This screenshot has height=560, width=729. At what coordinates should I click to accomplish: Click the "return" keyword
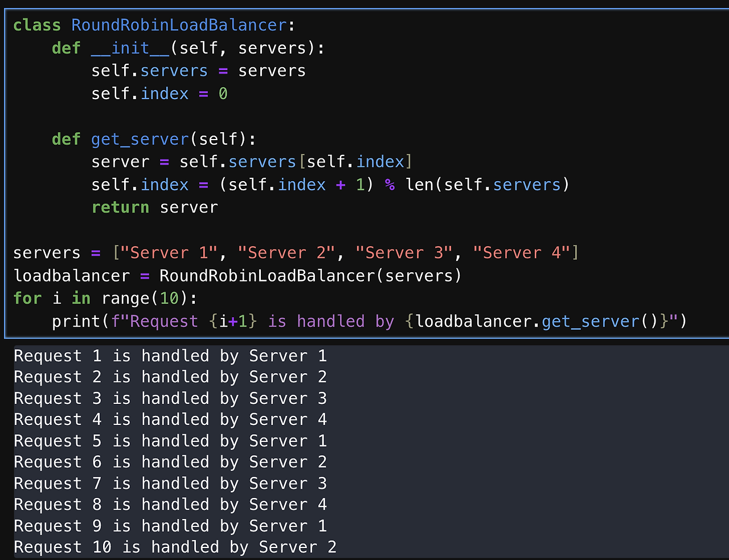[120, 207]
